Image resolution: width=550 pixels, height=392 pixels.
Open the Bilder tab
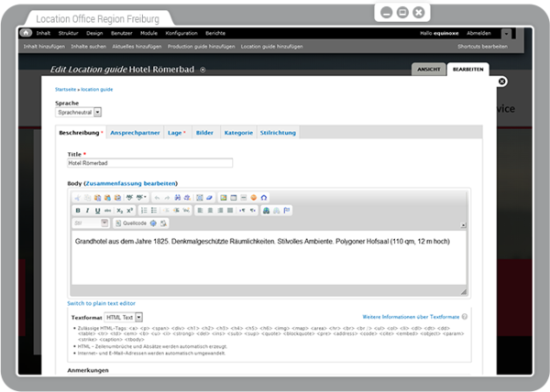(204, 133)
